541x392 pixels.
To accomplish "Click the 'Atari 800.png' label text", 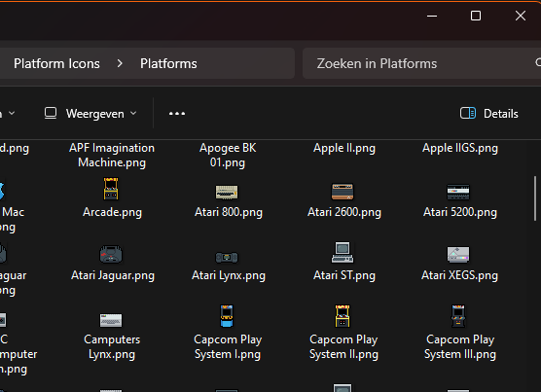I will 229,212.
